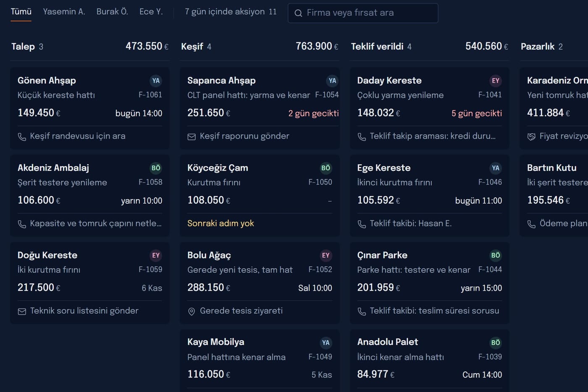Click the phone icon on Akdeniz Ambalaj card
The width and height of the screenshot is (588, 392).
(x=22, y=224)
